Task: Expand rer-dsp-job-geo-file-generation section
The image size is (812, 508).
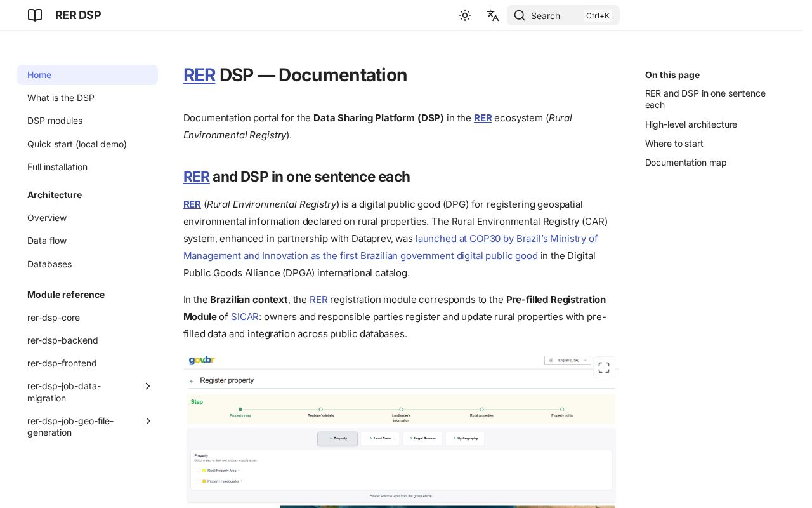Action: pos(148,421)
